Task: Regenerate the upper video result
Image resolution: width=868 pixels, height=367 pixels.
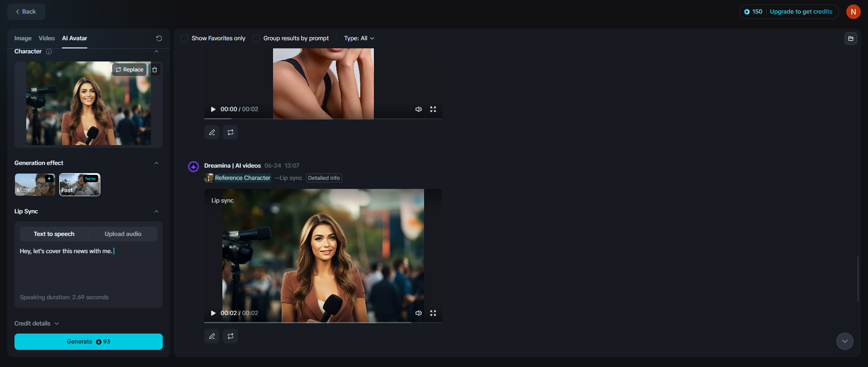Action: click(231, 132)
